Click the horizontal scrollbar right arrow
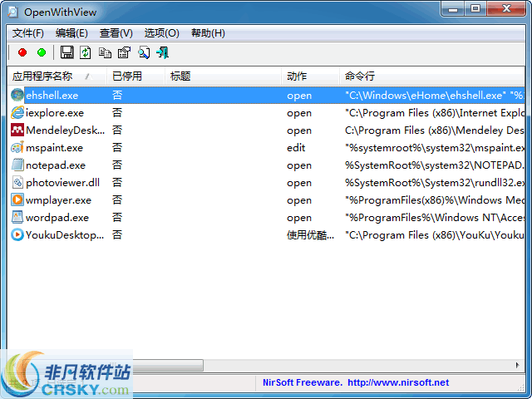The width and height of the screenshot is (532, 399). click(517, 365)
